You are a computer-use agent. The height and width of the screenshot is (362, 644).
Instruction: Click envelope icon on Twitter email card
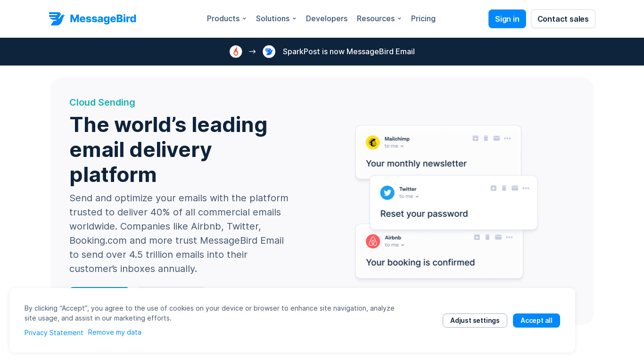pyautogui.click(x=515, y=188)
